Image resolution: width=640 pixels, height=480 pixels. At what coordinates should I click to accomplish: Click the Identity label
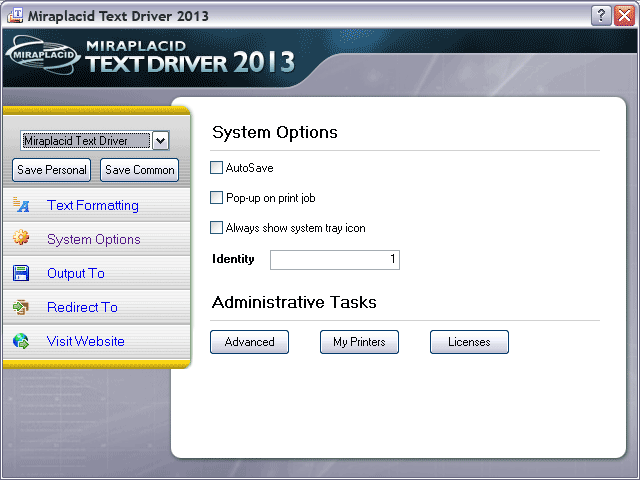233,259
